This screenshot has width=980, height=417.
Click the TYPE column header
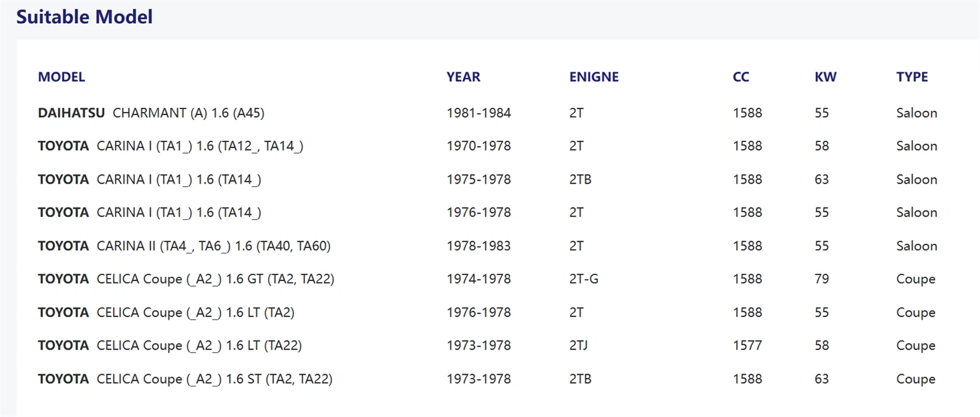pos(912,77)
